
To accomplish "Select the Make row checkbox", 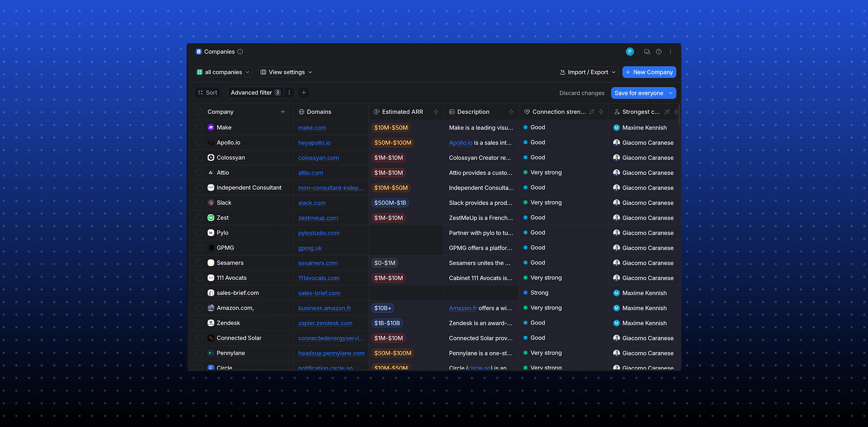I will click(x=199, y=128).
